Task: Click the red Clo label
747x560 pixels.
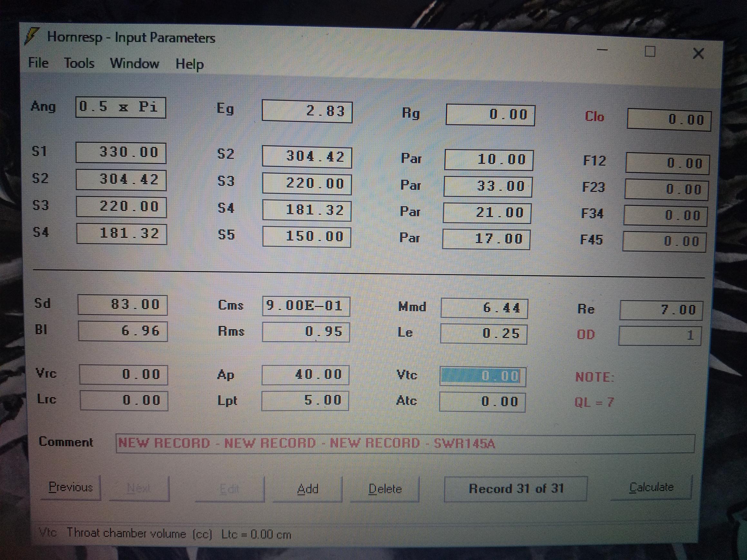Action: (x=594, y=117)
